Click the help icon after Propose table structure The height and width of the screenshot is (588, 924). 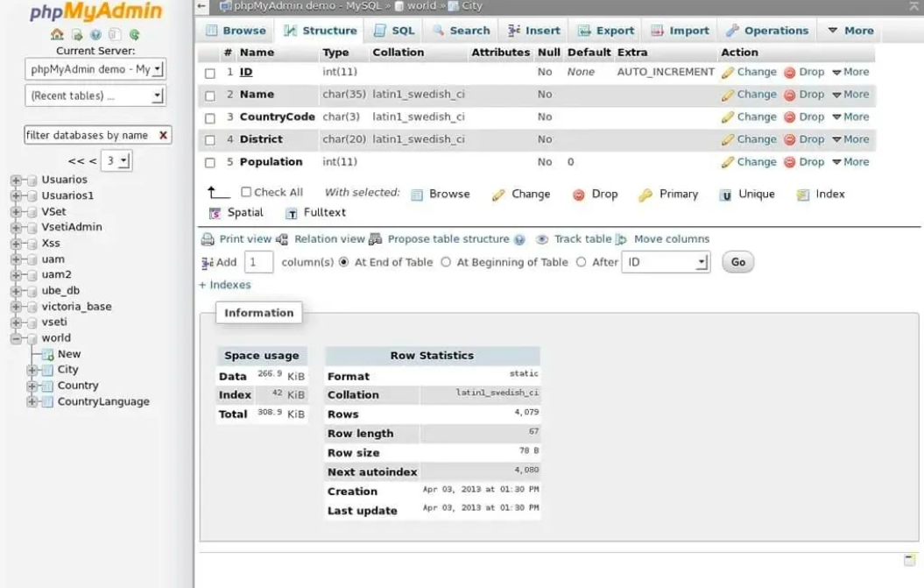[519, 239]
